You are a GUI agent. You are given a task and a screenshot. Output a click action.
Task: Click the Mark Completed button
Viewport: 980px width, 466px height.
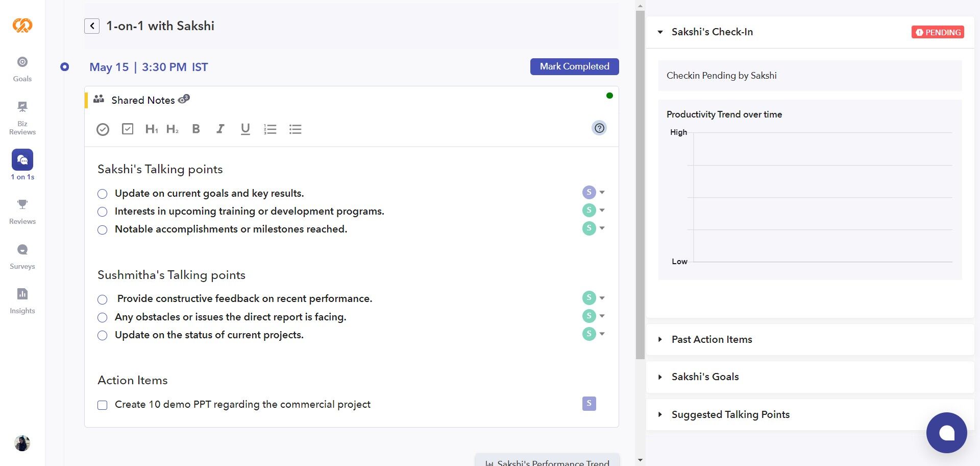tap(574, 66)
